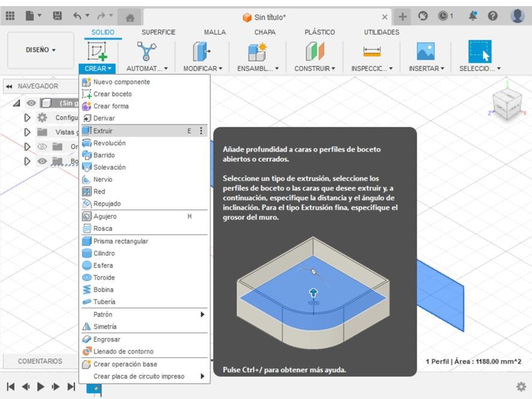Open the Patrón submenu
This screenshot has width=532, height=399.
(144, 314)
